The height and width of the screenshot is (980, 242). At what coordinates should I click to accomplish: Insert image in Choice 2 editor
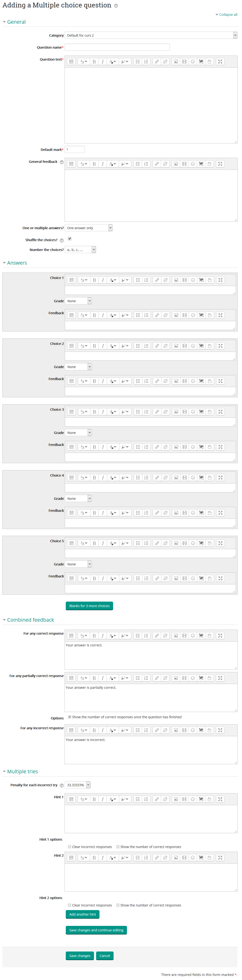click(x=176, y=346)
